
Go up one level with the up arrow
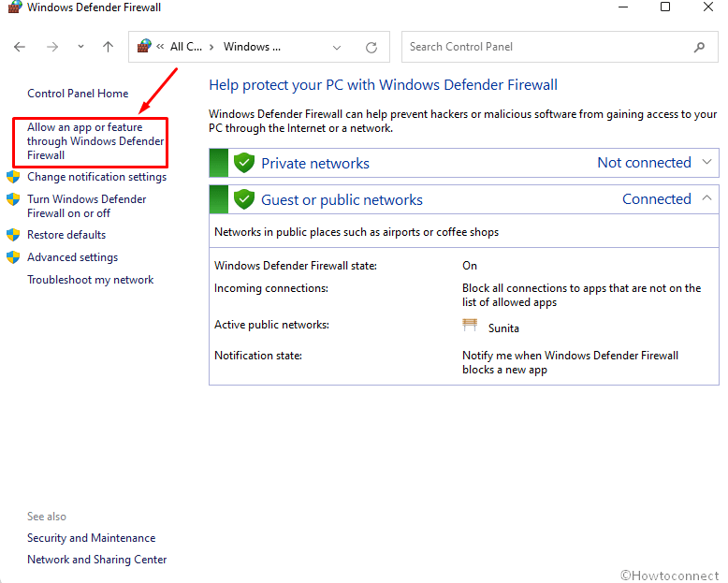click(108, 47)
